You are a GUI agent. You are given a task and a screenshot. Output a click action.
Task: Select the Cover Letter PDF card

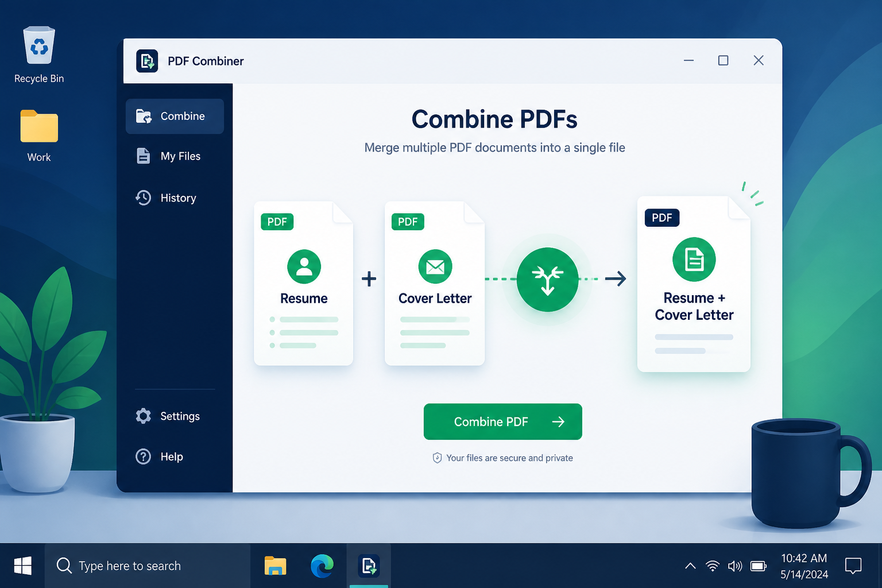pyautogui.click(x=435, y=283)
